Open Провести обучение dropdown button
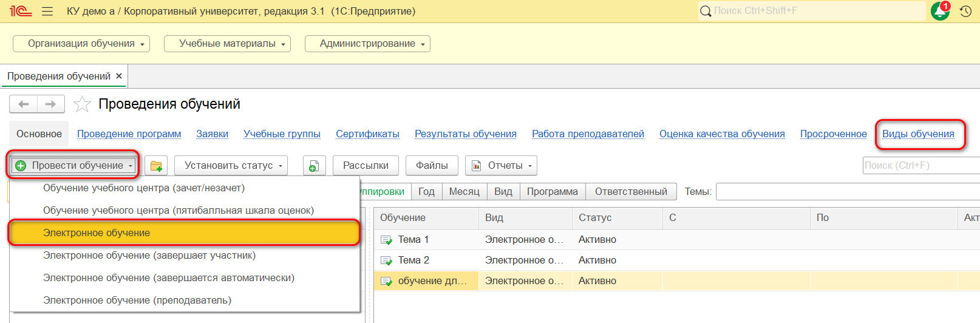The width and height of the screenshot is (980, 323). [73, 165]
